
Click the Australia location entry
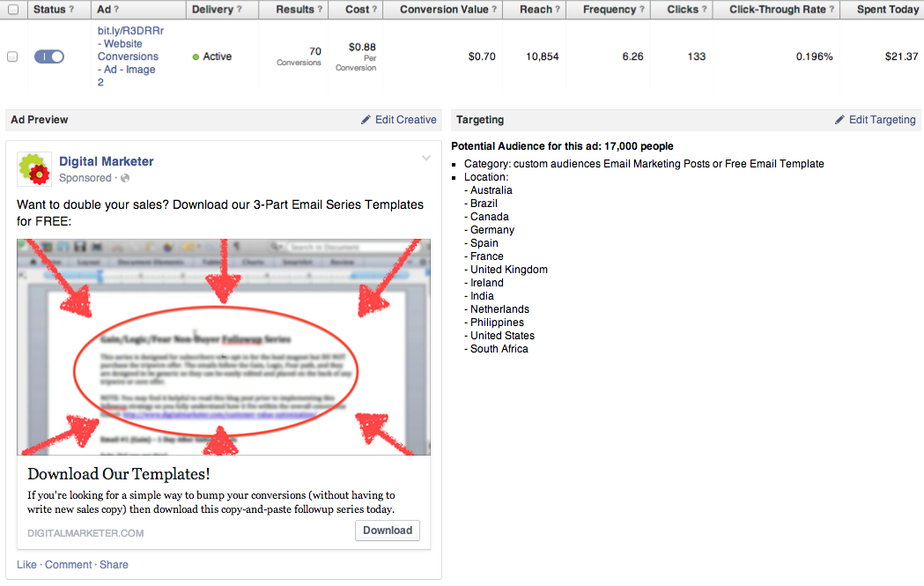pos(491,190)
